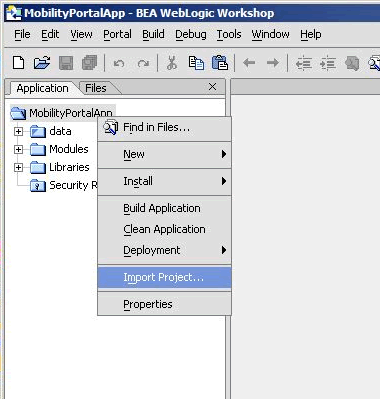
Task: Click the Save All toolbar icon
Action: [89, 63]
